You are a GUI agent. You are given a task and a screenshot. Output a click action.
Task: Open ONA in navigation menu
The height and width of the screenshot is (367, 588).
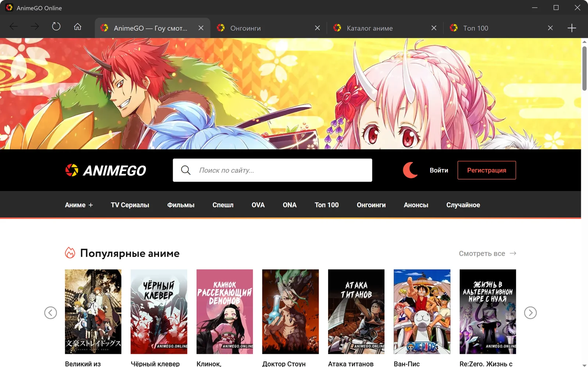[290, 205]
